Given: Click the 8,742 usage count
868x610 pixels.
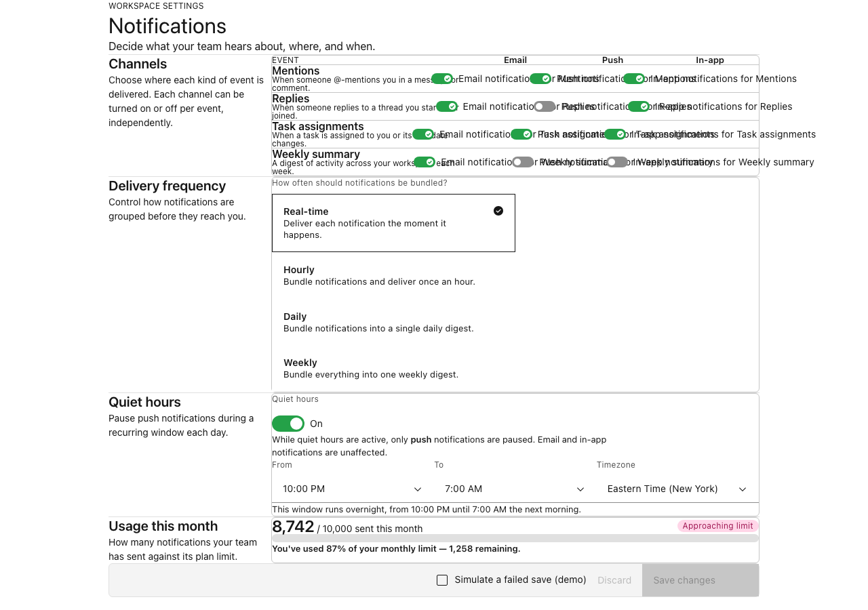Looking at the screenshot, I should pos(293,527).
